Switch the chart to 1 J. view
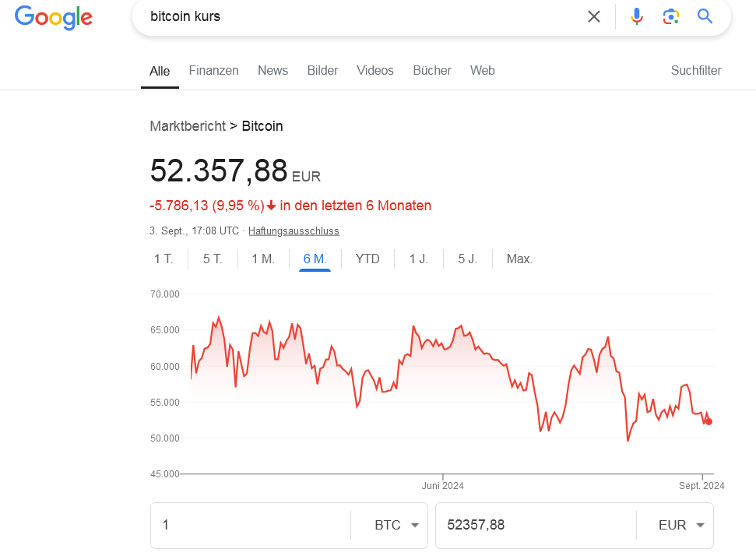The width and height of the screenshot is (756, 556). (x=418, y=259)
